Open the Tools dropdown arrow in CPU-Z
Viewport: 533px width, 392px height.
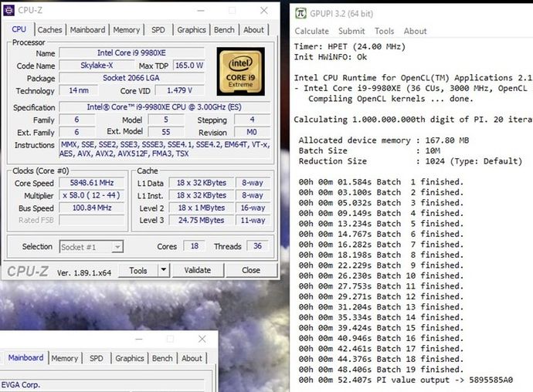coord(164,270)
